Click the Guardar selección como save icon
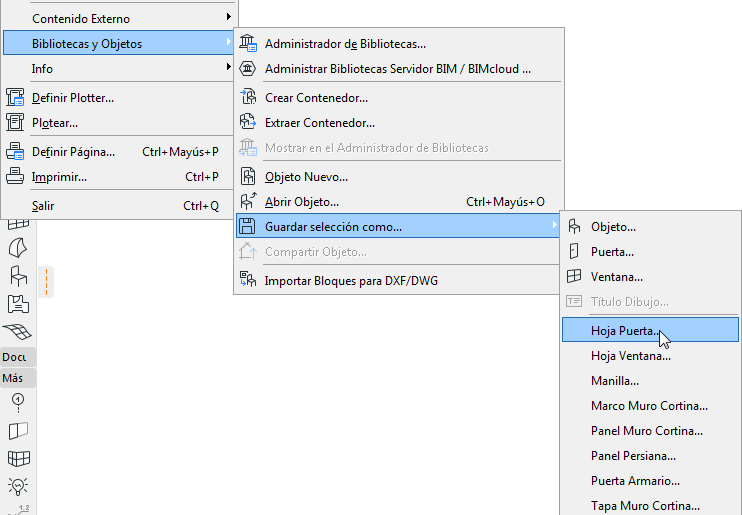This screenshot has width=742, height=515. (247, 226)
